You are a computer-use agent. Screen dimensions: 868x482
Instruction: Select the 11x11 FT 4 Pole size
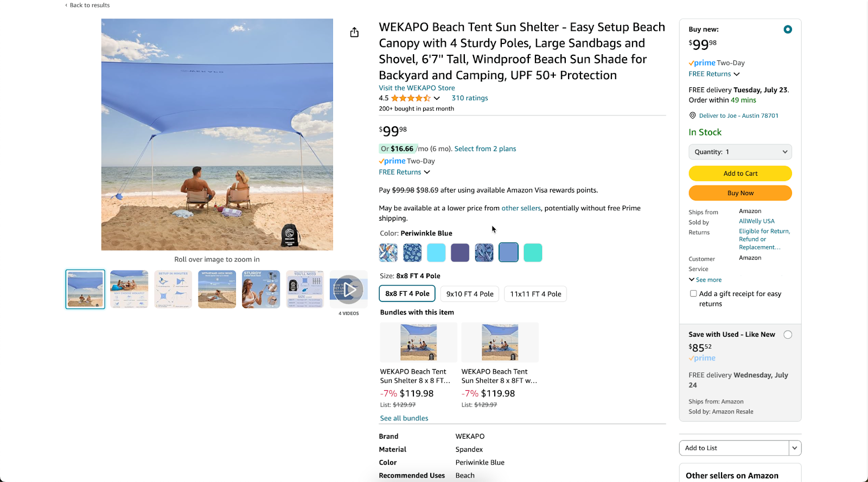[535, 294]
